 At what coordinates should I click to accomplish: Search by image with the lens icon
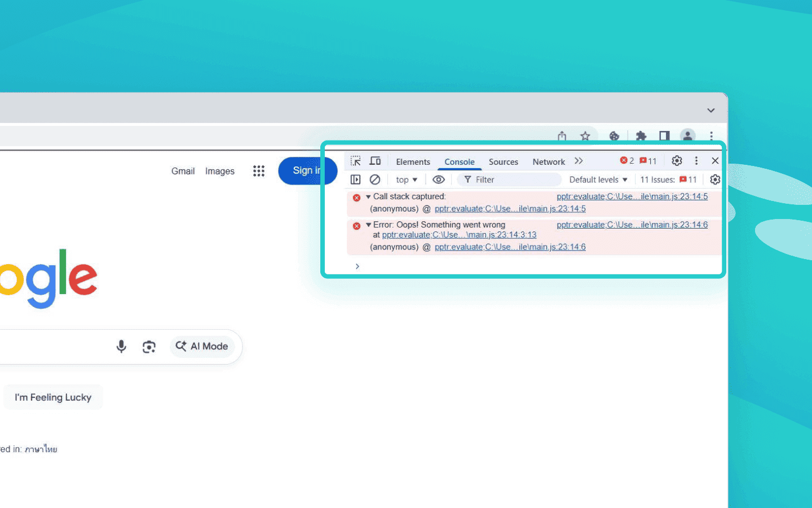149,347
